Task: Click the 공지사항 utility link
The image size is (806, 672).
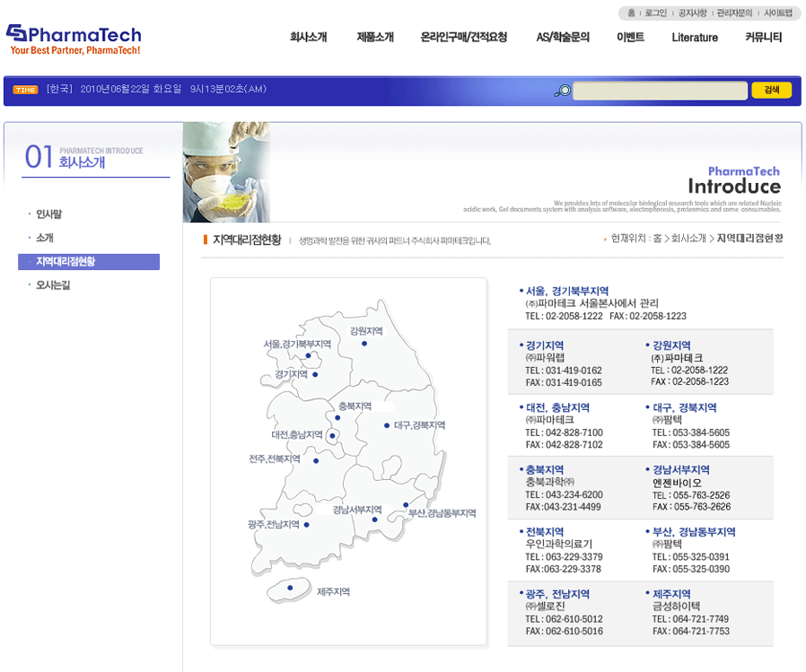Action: [692, 13]
